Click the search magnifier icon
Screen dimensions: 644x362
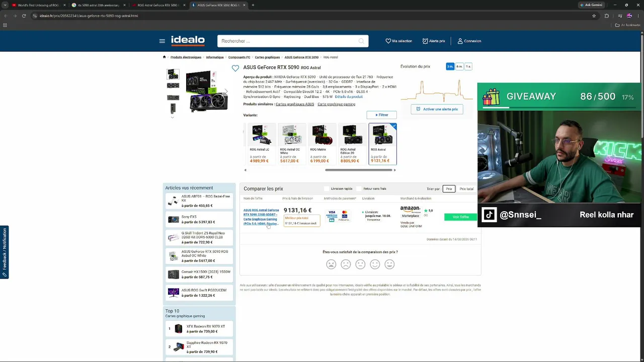pyautogui.click(x=361, y=41)
